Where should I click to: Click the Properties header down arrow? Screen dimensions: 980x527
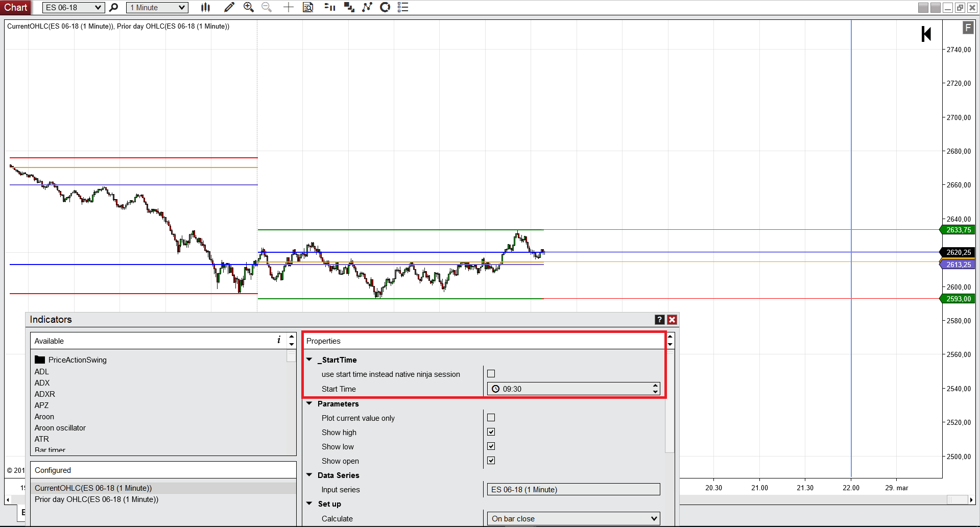tap(670, 344)
